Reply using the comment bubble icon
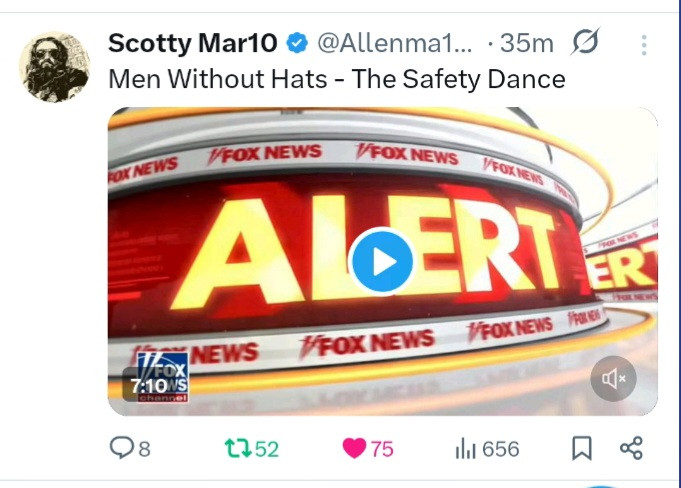This screenshot has width=681, height=488. pos(121,448)
